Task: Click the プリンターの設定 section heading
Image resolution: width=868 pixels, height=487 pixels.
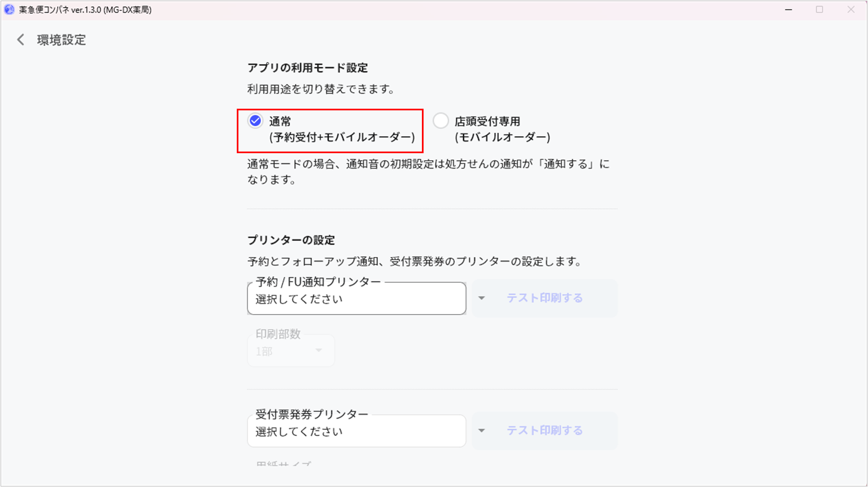Action: [291, 240]
